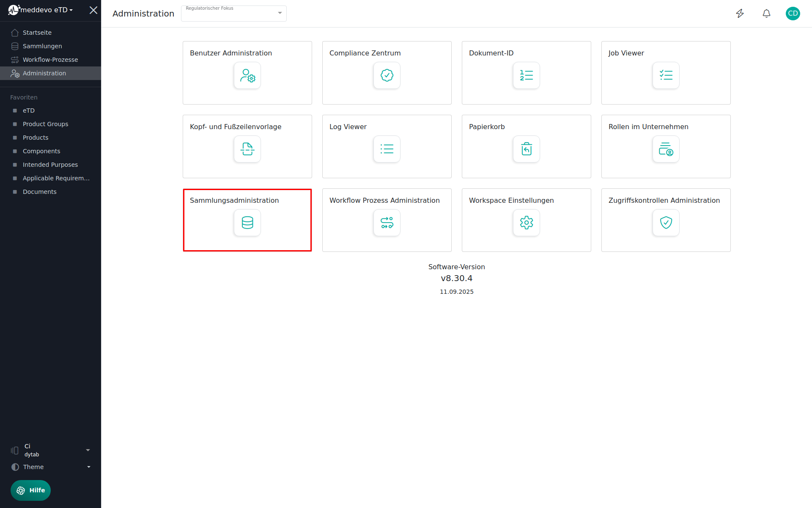The image size is (812, 508).
Task: Expand the Regulatorischer Fokus dropdown
Action: (234, 14)
